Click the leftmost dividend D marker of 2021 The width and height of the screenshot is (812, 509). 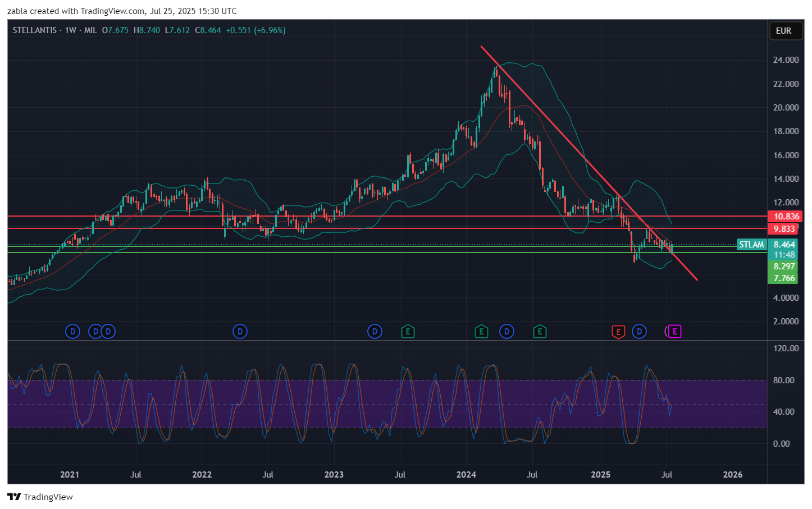coord(72,332)
